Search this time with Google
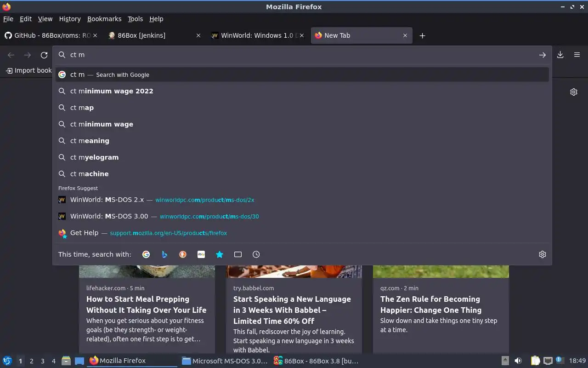This screenshot has height=368, width=588. point(146,254)
